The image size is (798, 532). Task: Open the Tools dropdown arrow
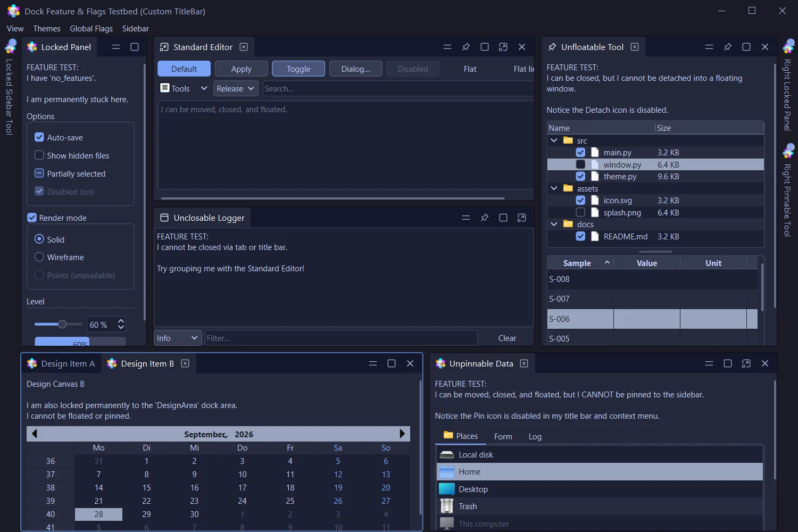click(x=204, y=88)
